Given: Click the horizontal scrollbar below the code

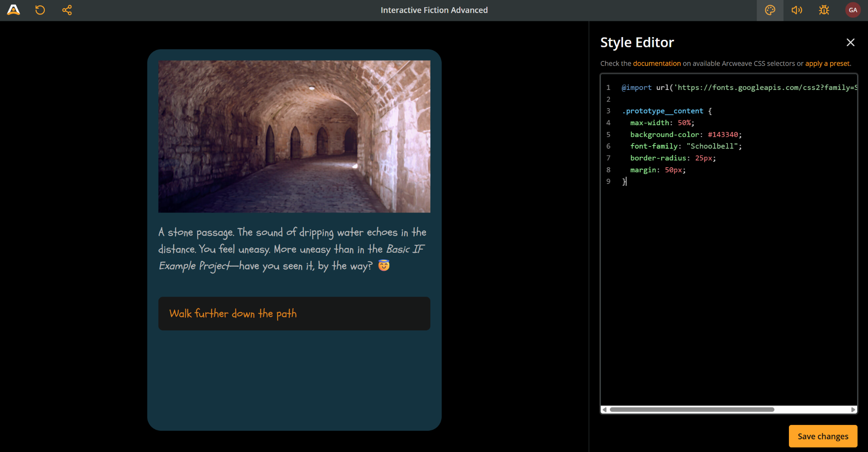Looking at the screenshot, I should [x=691, y=410].
